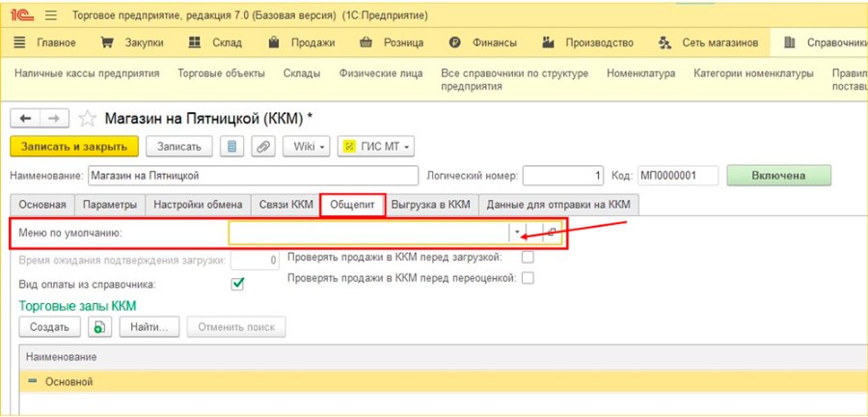Open the Сеть магазинов section

point(719,42)
